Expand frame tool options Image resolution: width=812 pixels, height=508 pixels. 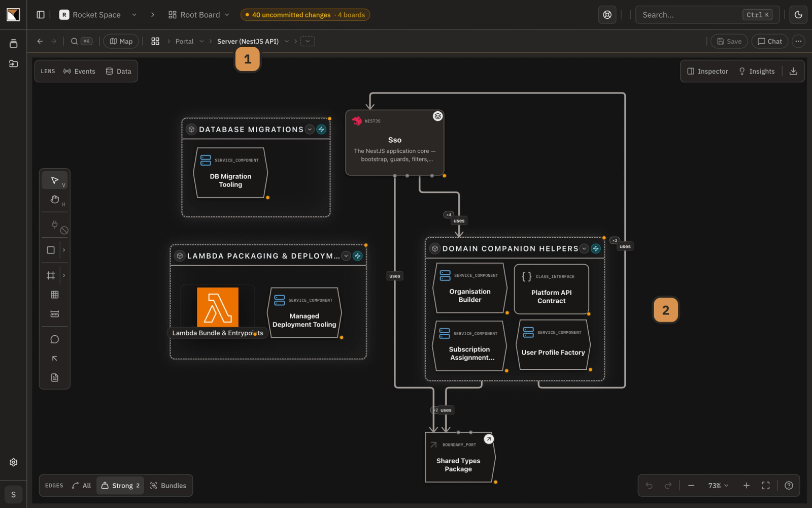tap(64, 275)
